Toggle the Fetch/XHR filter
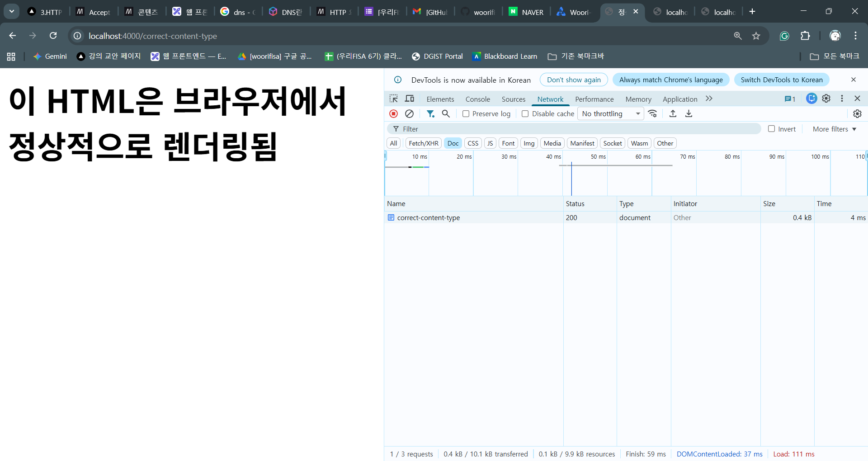868x461 pixels. (x=424, y=143)
